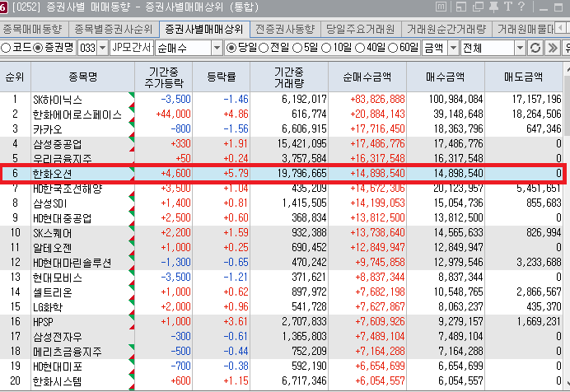This screenshot has height=392, width=570.
Task: Select the LG화학 stock name
Action: click(48, 307)
